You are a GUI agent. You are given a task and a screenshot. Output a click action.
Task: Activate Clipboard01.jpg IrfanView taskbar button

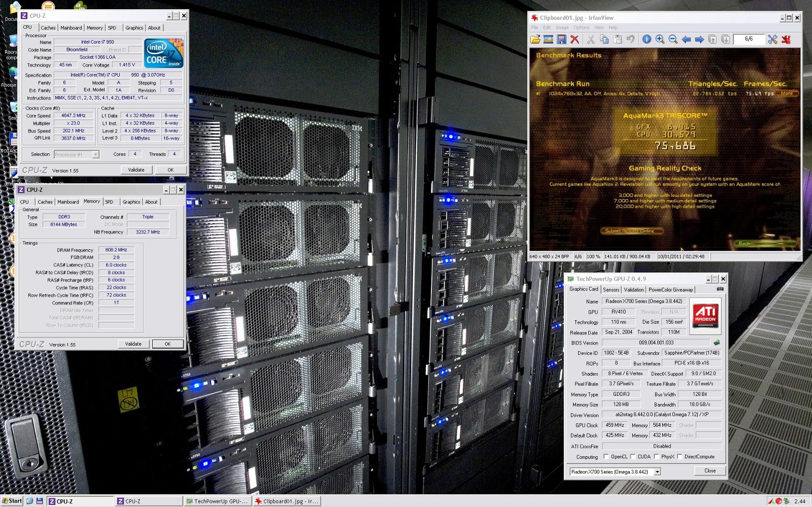[286, 501]
